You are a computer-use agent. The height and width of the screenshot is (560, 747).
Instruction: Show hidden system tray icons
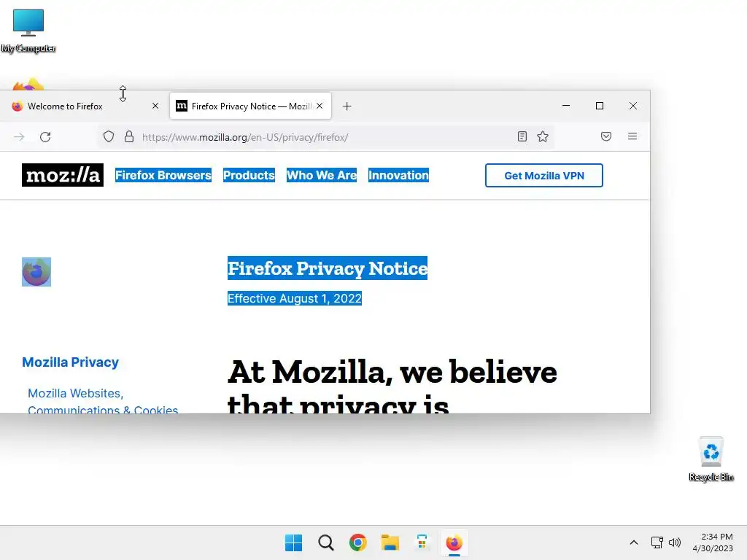pyautogui.click(x=634, y=542)
